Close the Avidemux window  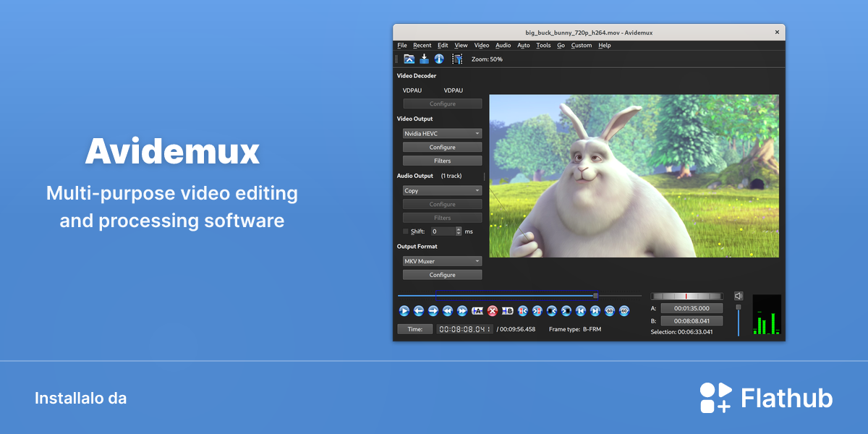777,33
